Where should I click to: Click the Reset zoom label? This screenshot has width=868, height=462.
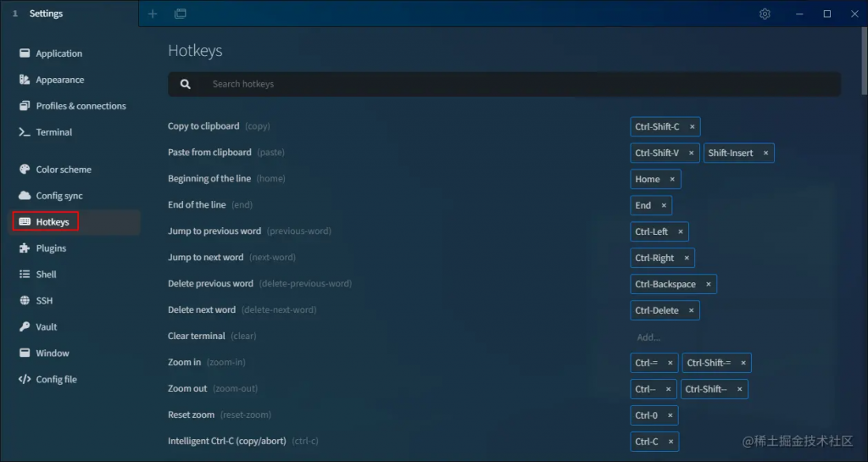pyautogui.click(x=192, y=415)
